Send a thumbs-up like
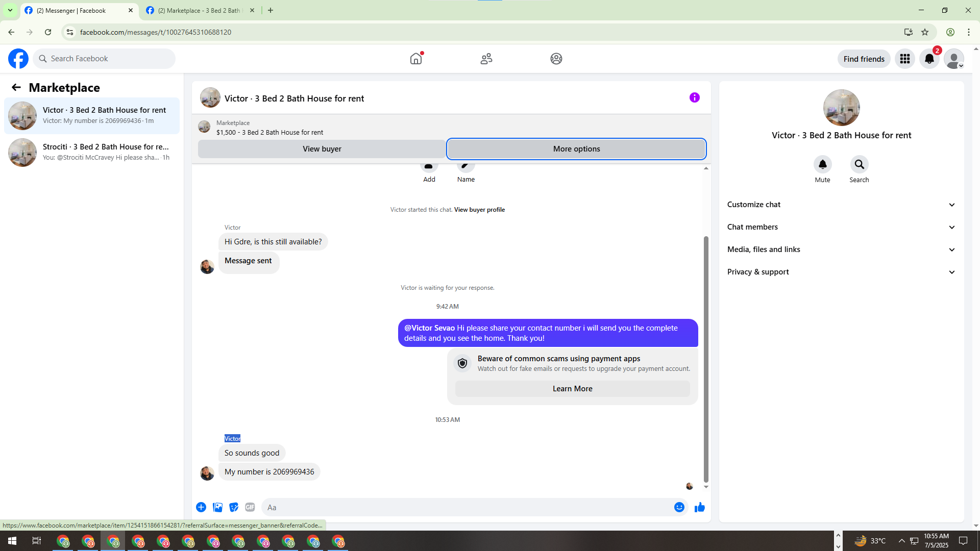 (699, 507)
